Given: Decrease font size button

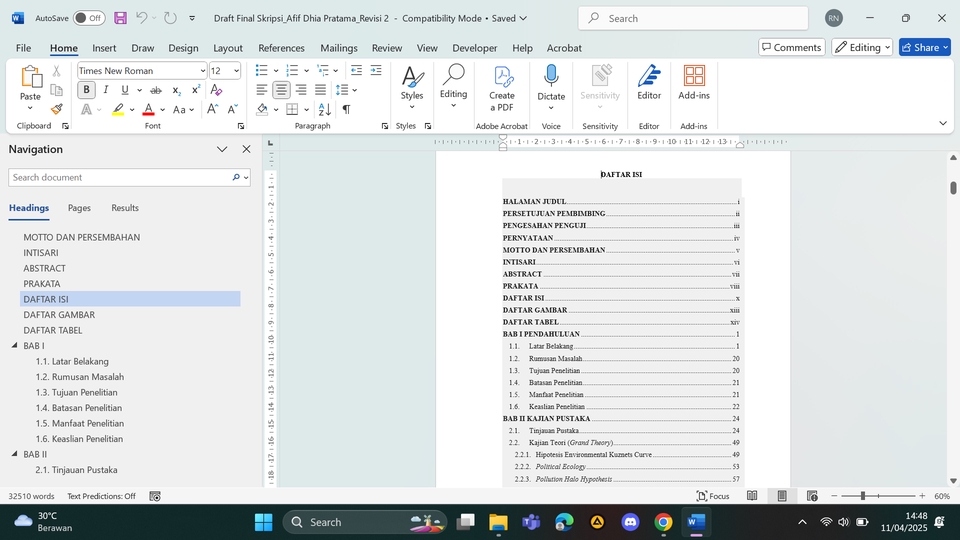Looking at the screenshot, I should pyautogui.click(x=233, y=110).
